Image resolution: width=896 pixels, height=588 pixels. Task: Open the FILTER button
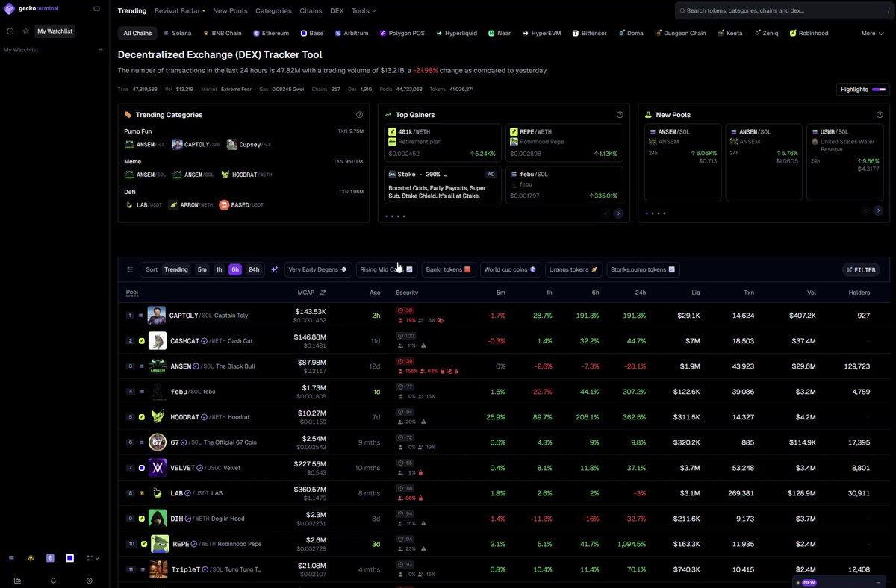pyautogui.click(x=860, y=270)
